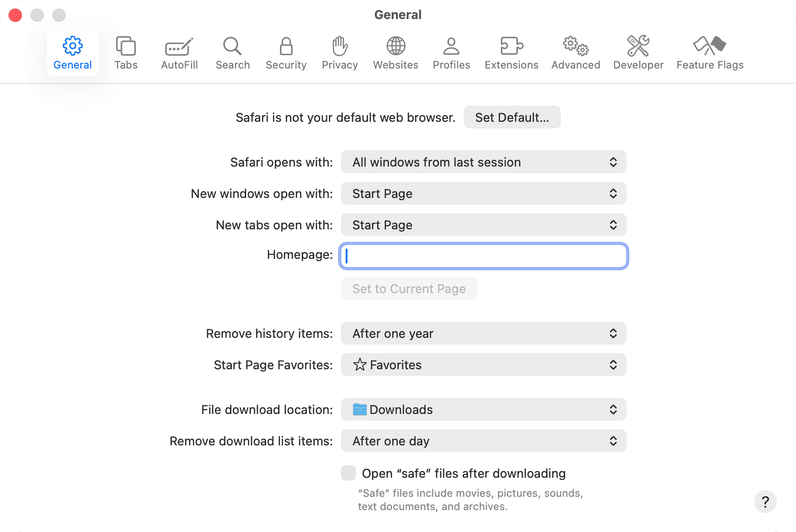Change the file download location popup
Screen dimensions: 796x532
click(483, 410)
